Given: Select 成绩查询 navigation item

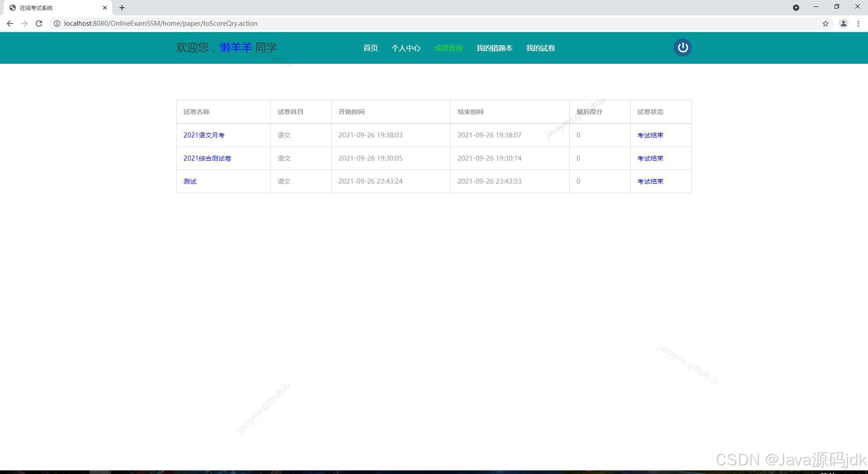Looking at the screenshot, I should pos(448,48).
